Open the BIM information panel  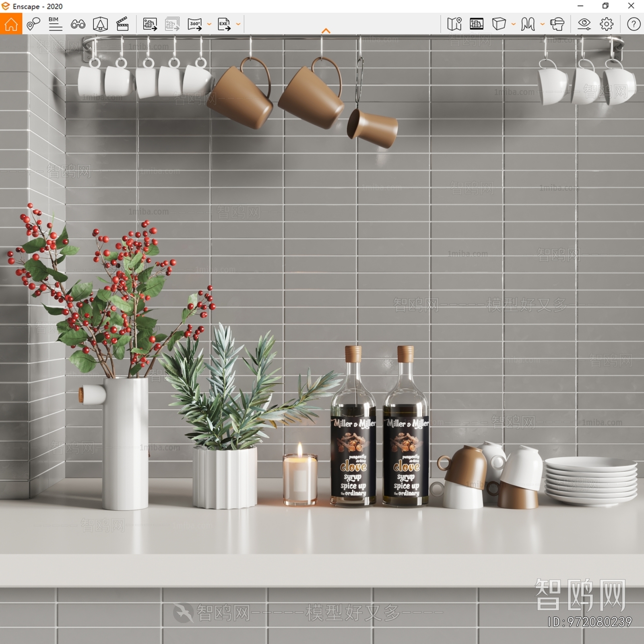[55, 24]
